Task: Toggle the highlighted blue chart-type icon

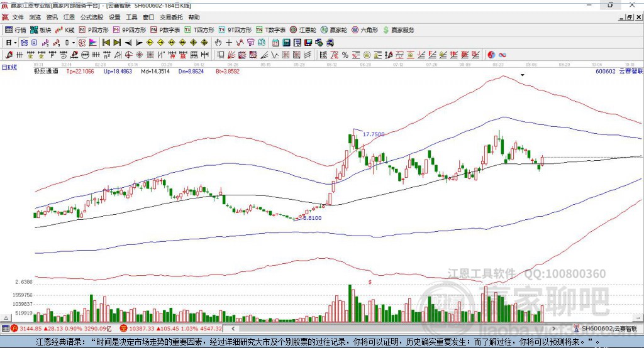Action: 24,43
